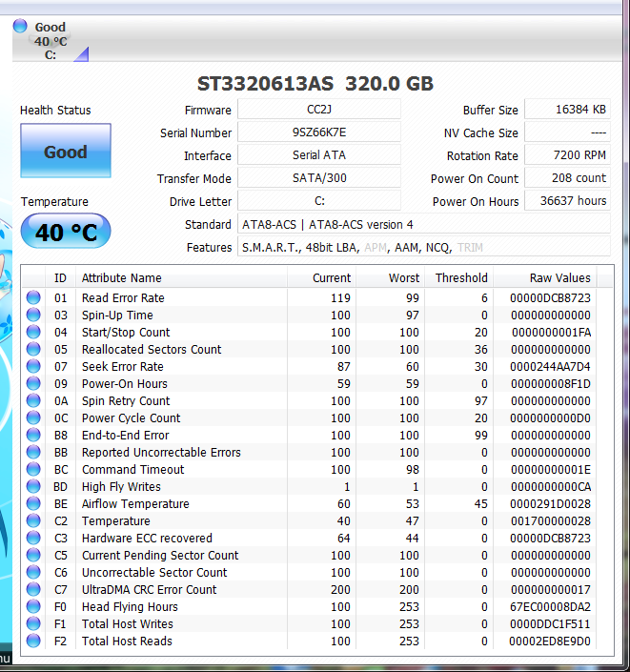Click the Current column header
Image resolution: width=630 pixels, height=672 pixels.
point(321,277)
